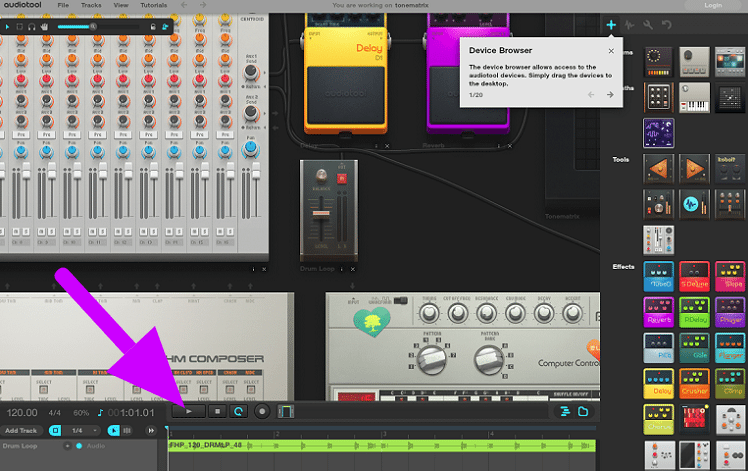Open the View menu
This screenshot has width=748, height=471.
point(121,5)
